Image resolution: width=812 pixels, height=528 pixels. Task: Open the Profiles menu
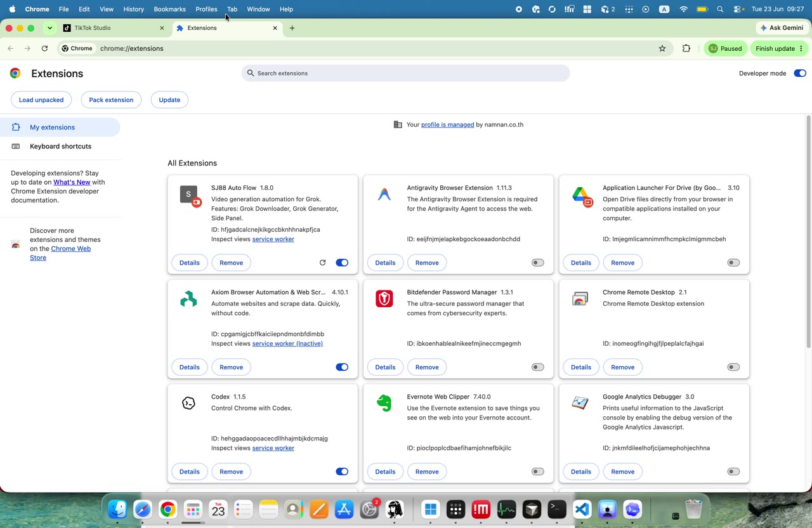pyautogui.click(x=206, y=9)
